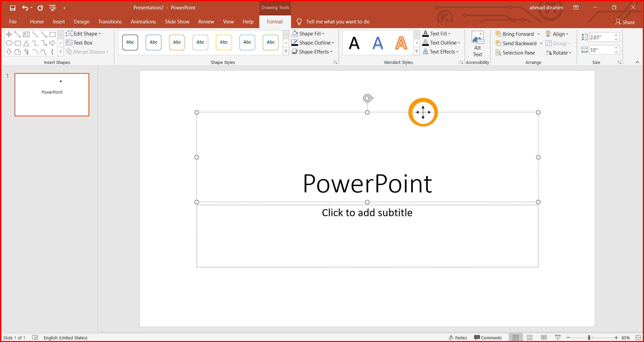Apply black outline Abc shape style
This screenshot has width=644, height=342.
tap(130, 42)
